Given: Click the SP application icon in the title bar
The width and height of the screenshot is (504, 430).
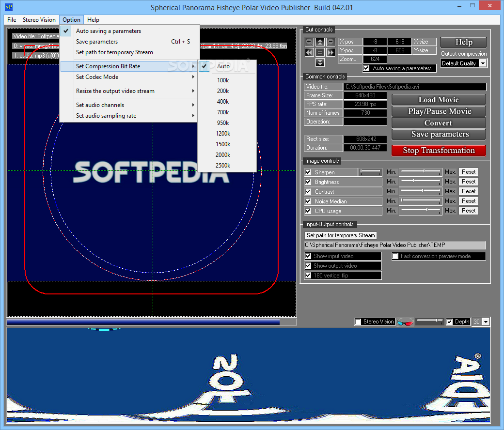Looking at the screenshot, I should (9, 7).
